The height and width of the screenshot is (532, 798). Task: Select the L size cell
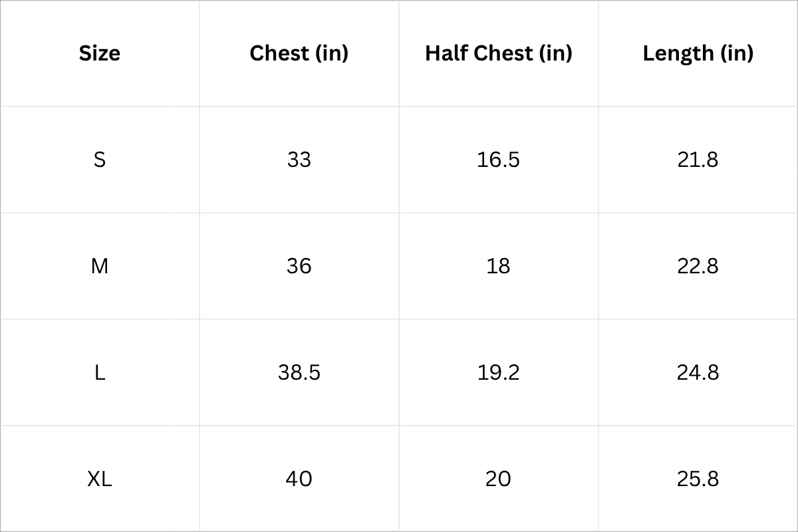(x=100, y=372)
